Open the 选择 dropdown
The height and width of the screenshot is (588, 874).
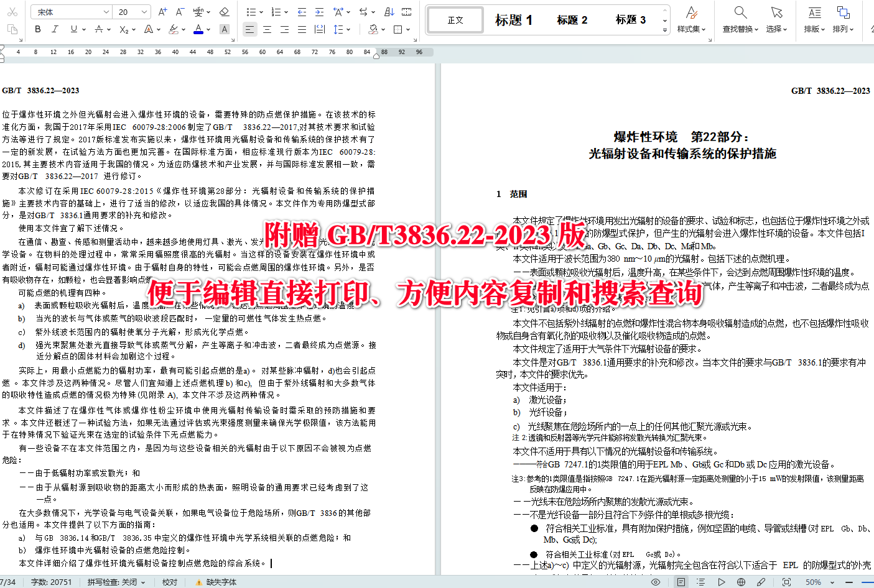click(776, 20)
